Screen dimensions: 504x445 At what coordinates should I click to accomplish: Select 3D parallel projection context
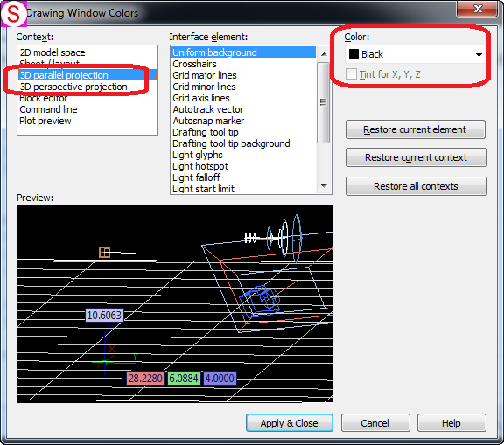[x=87, y=75]
